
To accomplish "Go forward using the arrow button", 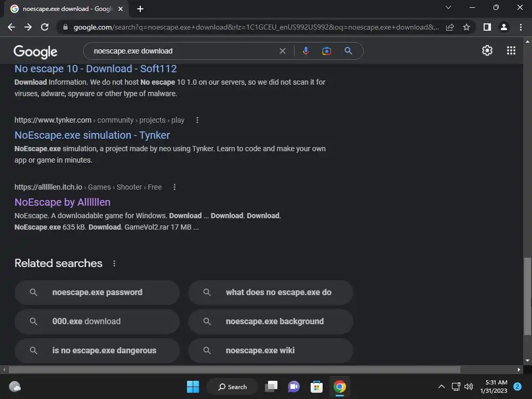I will [x=28, y=27].
